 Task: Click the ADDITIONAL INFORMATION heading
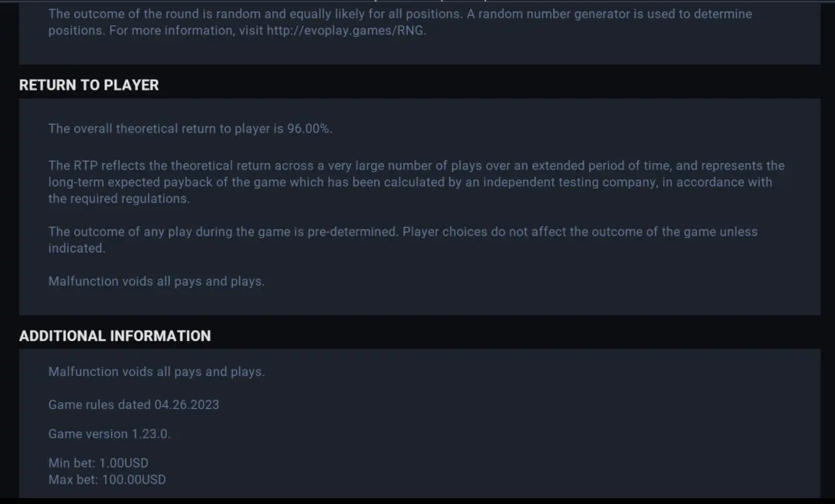point(115,336)
